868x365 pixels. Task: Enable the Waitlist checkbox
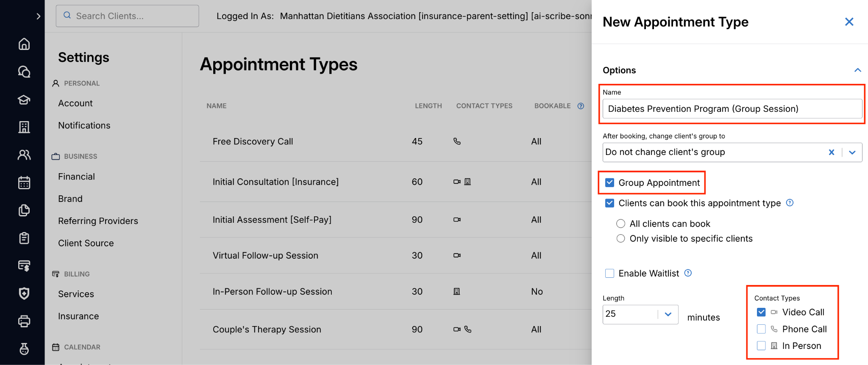pos(609,274)
